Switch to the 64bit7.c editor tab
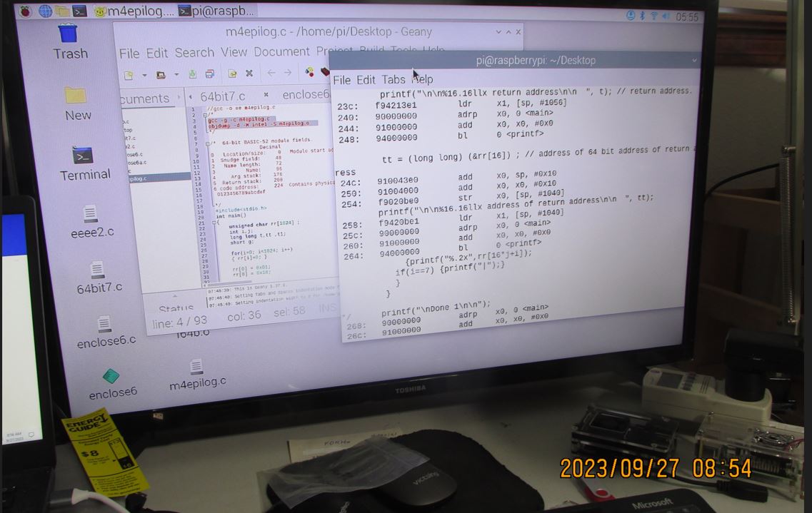The image size is (812, 513). tap(223, 97)
